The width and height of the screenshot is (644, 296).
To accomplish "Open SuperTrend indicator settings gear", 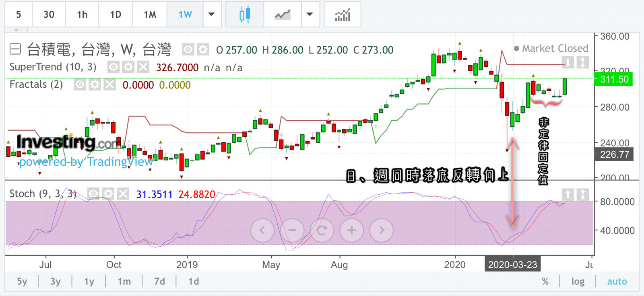I will (x=128, y=67).
